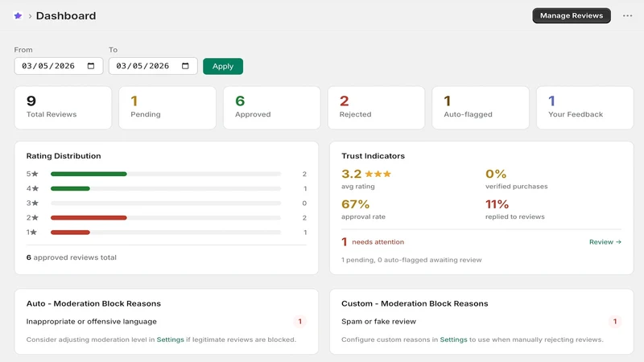The width and height of the screenshot is (644, 362).
Task: Apply the selected date range
Action: [x=223, y=66]
